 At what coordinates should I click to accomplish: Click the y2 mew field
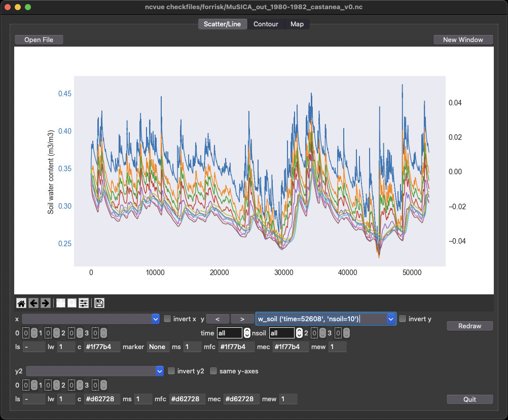tap(288, 399)
